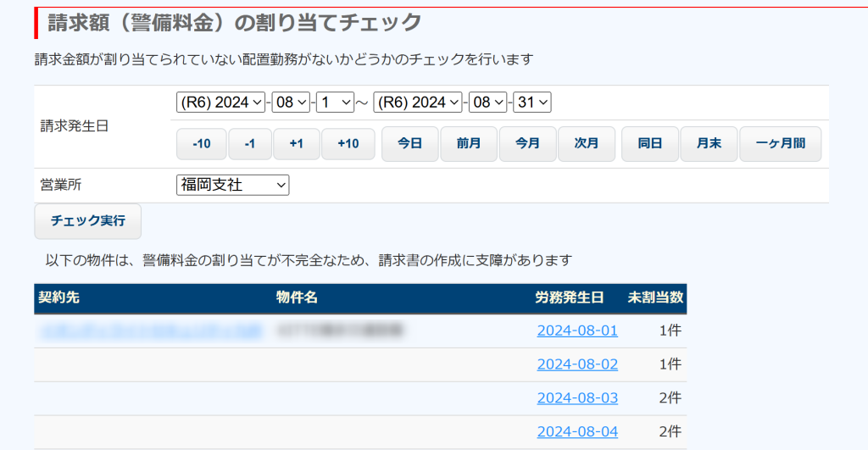This screenshot has width=868, height=450.
Task: Open the start year dropdown
Action: coord(220,103)
